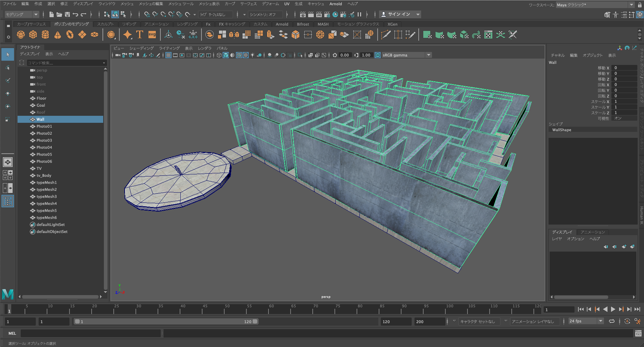Switch to the スカルプト shelf tab
This screenshot has width=644, height=347.
coord(105,24)
